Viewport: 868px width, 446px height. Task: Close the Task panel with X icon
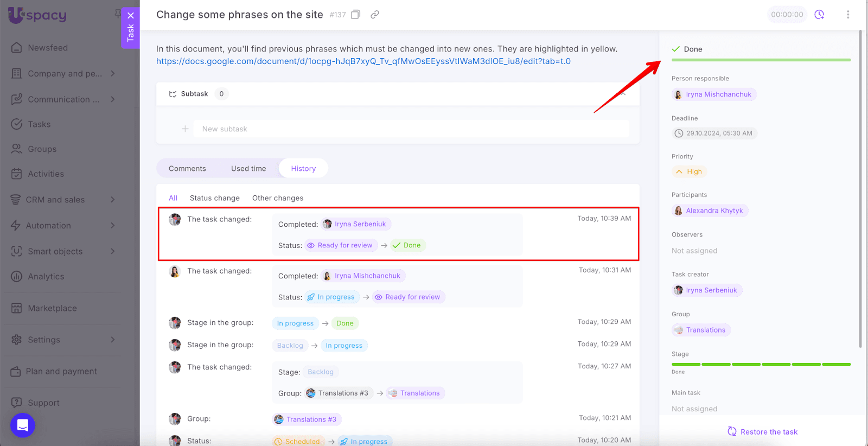[131, 16]
